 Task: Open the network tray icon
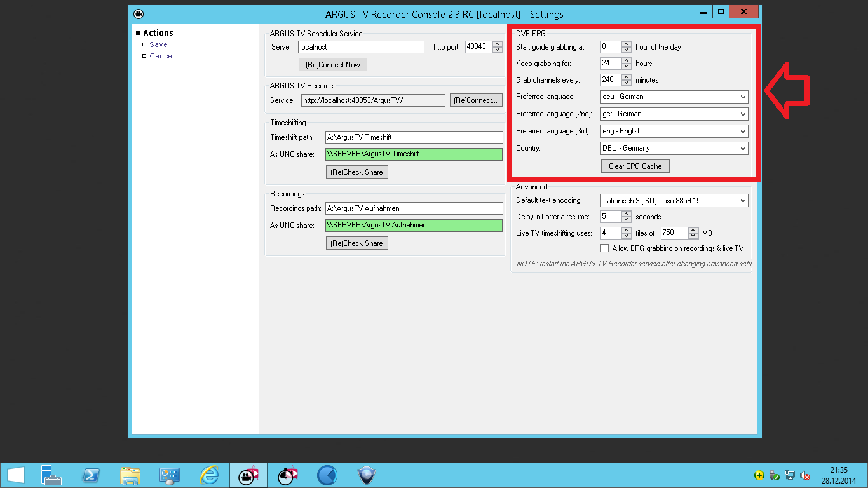coord(789,475)
